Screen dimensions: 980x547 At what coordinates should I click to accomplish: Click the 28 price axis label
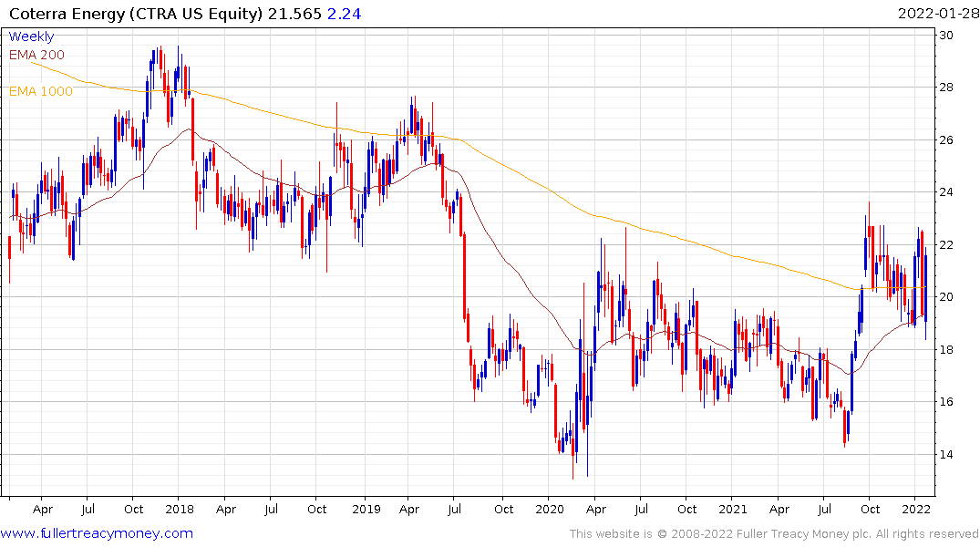click(x=946, y=88)
